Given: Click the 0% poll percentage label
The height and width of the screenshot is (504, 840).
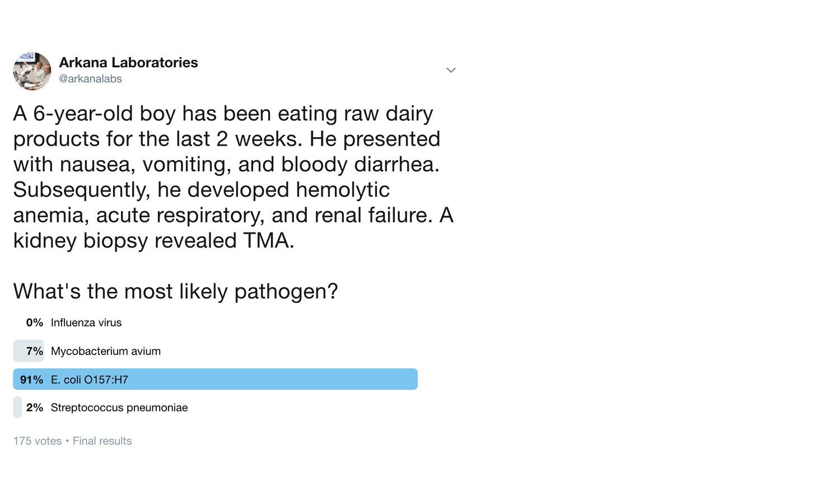Looking at the screenshot, I should point(35,323).
